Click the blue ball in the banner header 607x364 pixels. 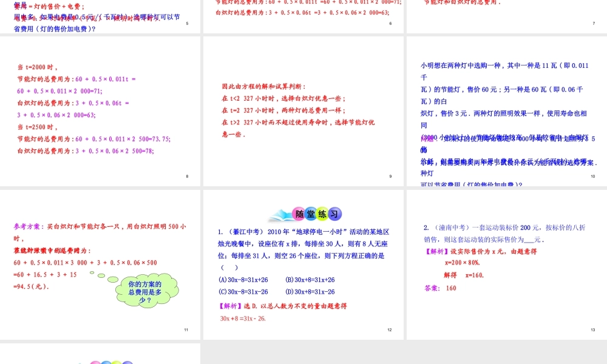coord(311,214)
